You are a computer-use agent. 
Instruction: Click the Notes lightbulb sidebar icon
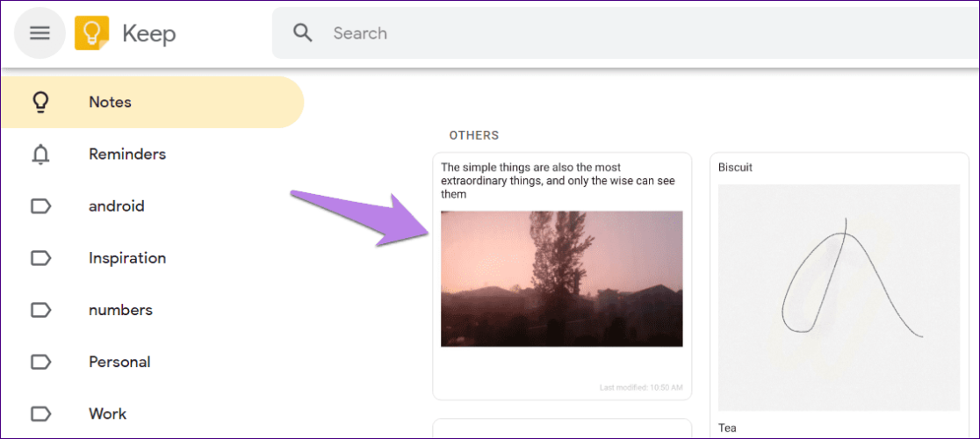click(40, 103)
